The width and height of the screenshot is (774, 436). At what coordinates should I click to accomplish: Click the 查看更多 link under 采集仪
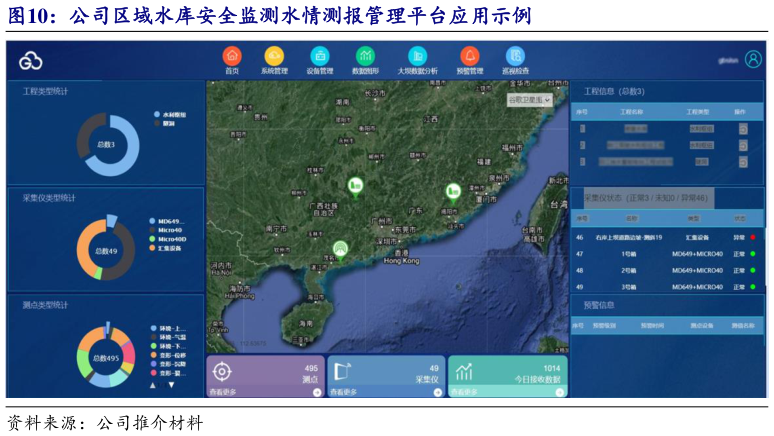click(x=344, y=392)
